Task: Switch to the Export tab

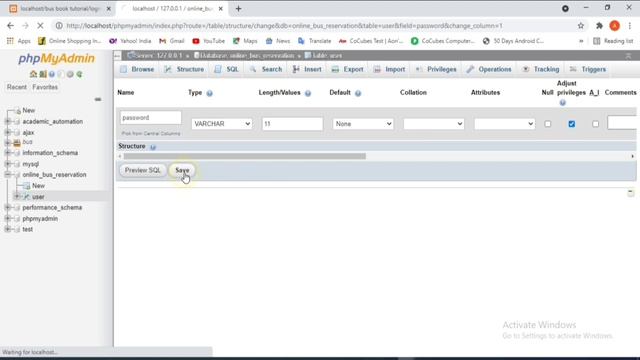Action: point(347,69)
